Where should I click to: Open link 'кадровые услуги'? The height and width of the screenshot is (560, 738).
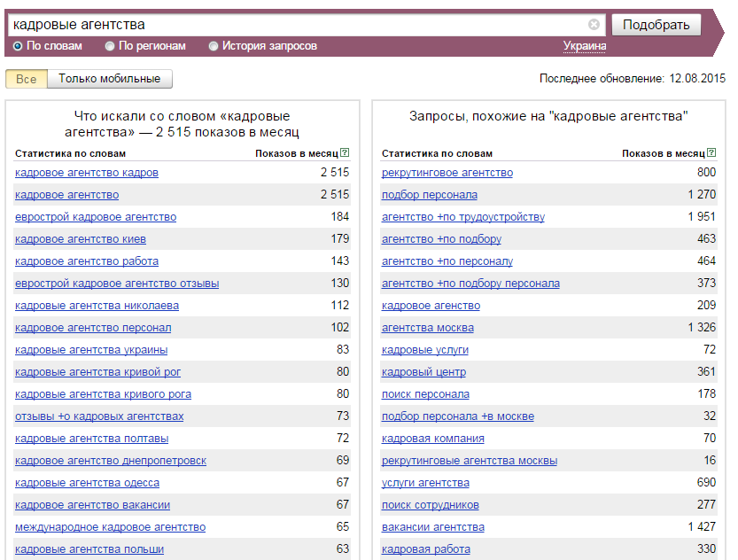click(425, 350)
